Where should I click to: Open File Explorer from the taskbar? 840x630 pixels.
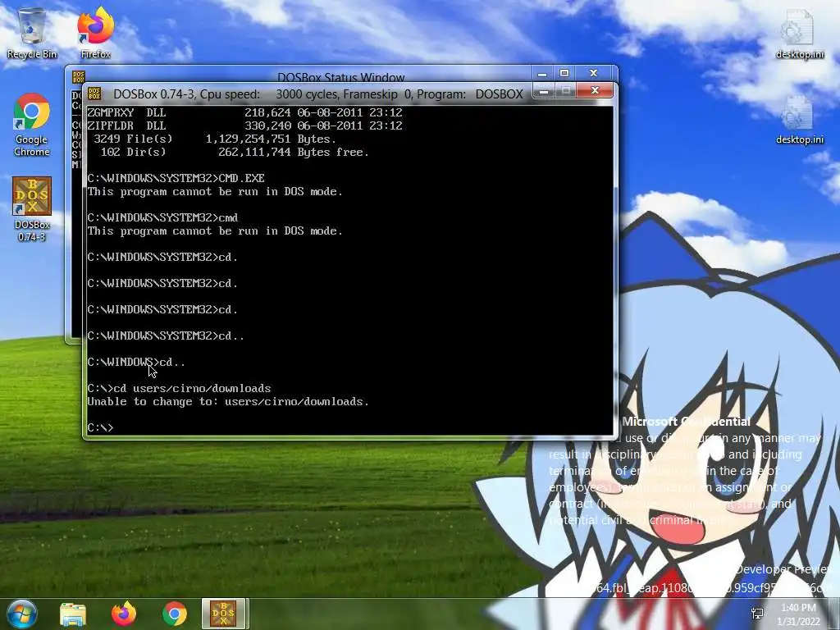coord(73,614)
